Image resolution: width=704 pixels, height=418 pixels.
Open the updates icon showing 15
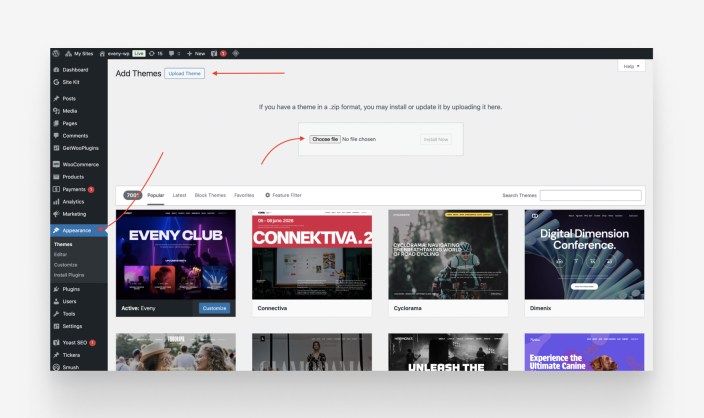click(x=151, y=53)
